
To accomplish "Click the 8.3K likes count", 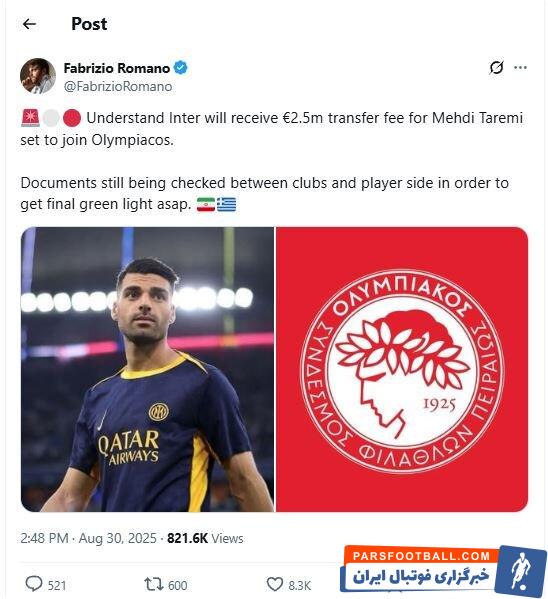I will pyautogui.click(x=300, y=585).
